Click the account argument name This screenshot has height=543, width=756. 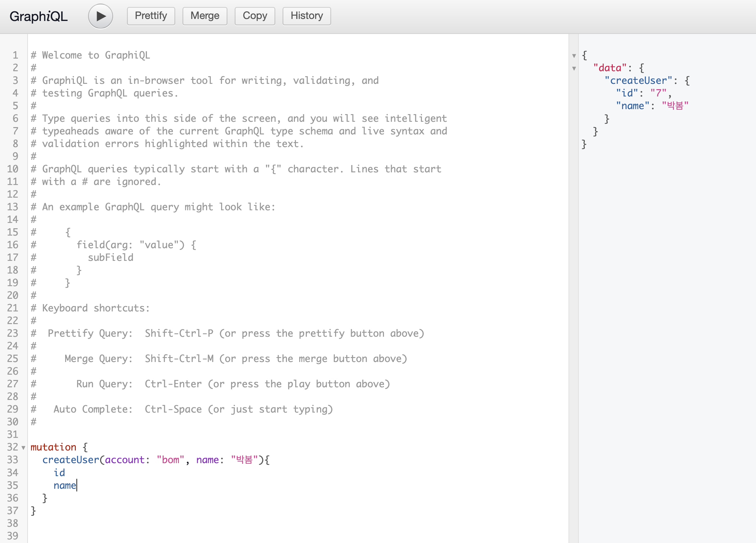point(125,459)
